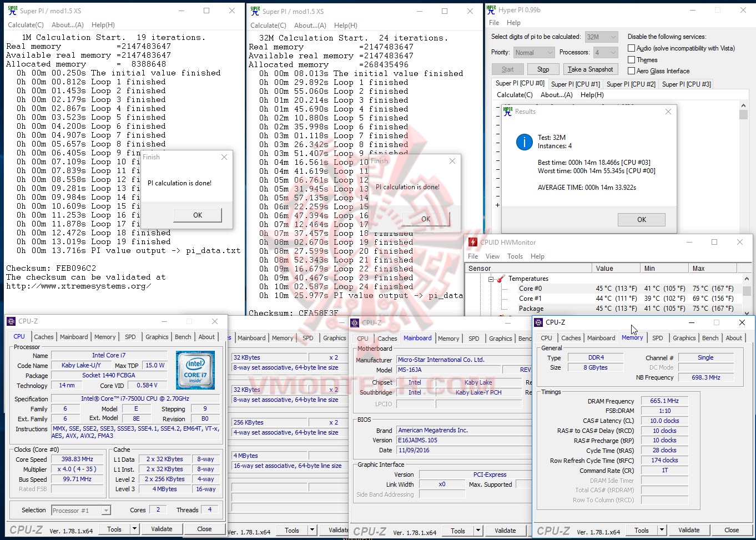This screenshot has height=540, width=756.
Task: Click the Hyper PI 0.99b title bar icon
Action: tap(491, 10)
